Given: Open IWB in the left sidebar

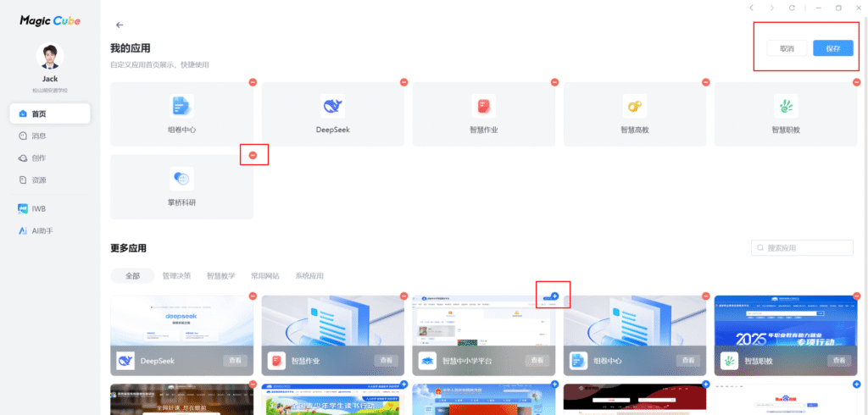Looking at the screenshot, I should point(38,208).
